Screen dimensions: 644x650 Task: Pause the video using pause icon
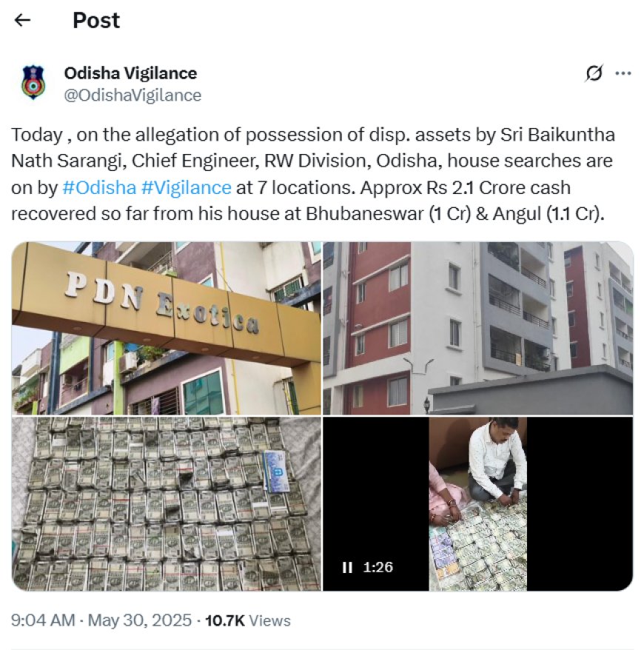(x=347, y=567)
